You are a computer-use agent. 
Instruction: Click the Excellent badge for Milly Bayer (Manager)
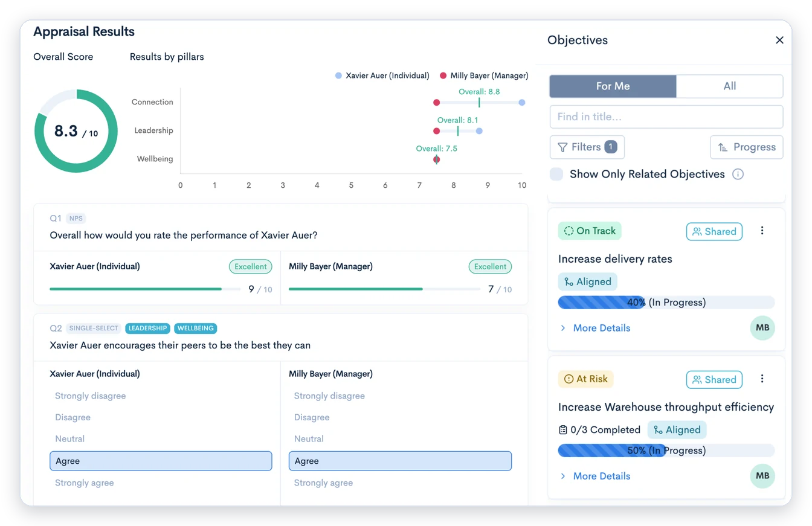[x=490, y=266]
